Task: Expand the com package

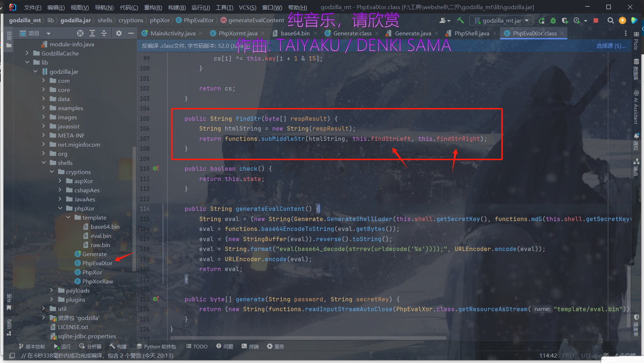Action: click(43, 81)
